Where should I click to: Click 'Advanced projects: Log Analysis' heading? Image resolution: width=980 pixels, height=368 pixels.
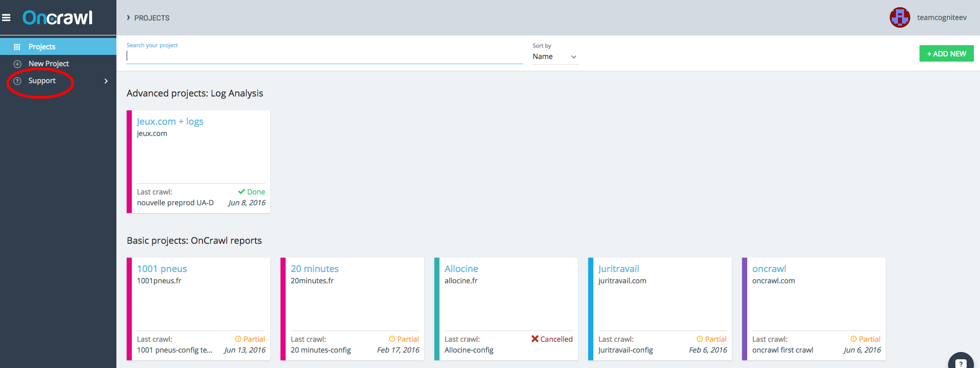click(195, 93)
